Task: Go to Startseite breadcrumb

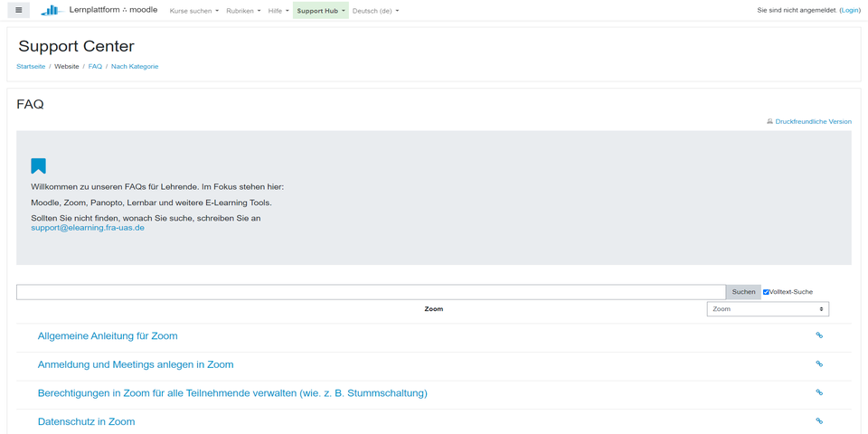Action: 31,66
